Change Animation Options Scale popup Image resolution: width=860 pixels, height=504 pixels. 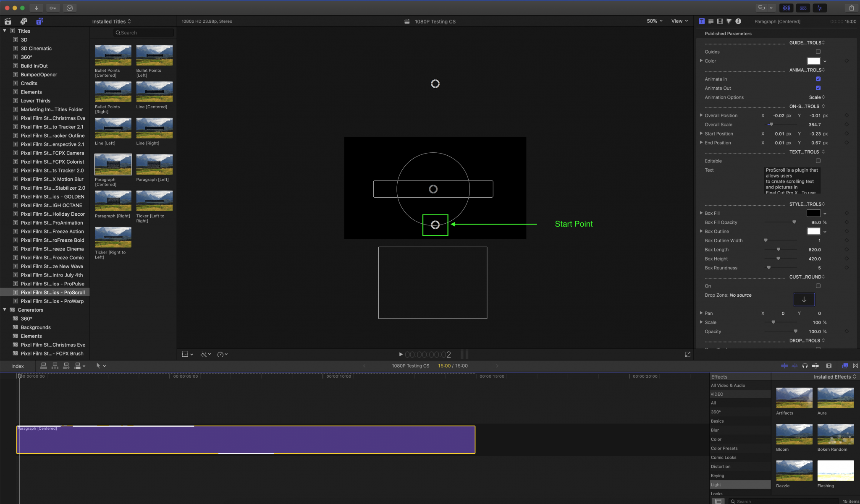click(x=817, y=97)
